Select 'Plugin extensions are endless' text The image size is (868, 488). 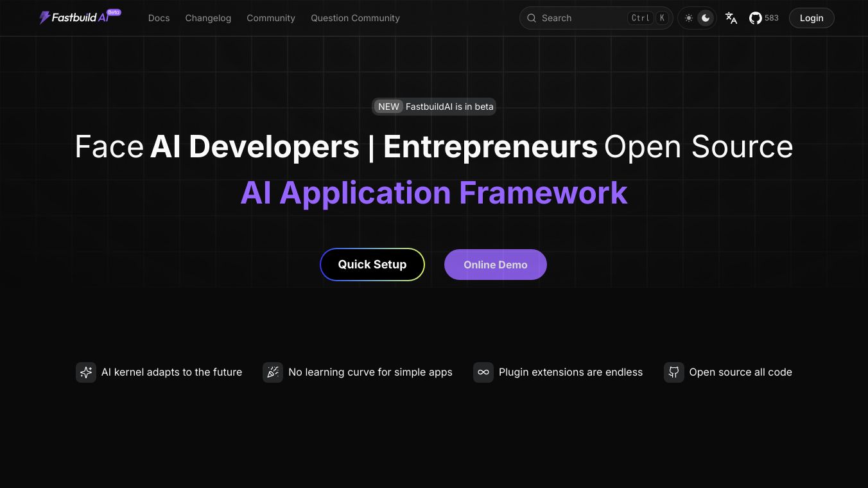point(571,372)
